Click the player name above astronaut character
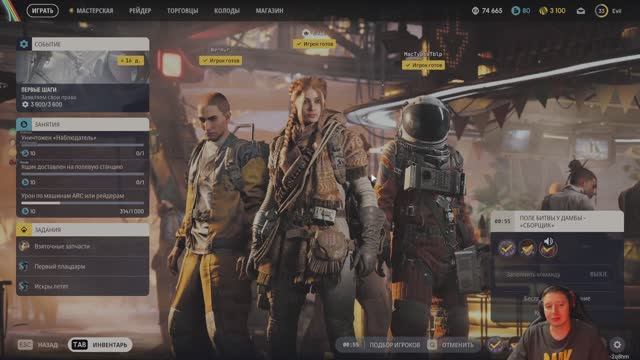The height and width of the screenshot is (360, 640). 423,54
